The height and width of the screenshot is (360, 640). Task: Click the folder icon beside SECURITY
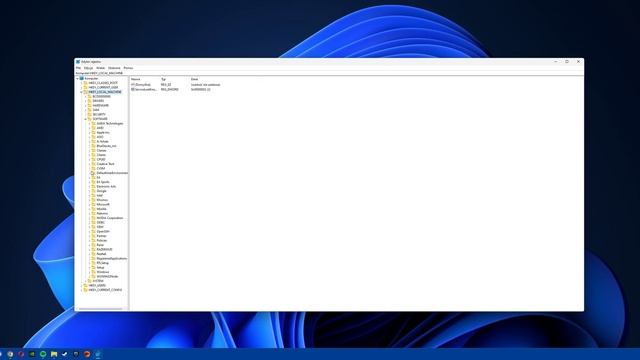click(x=89, y=114)
